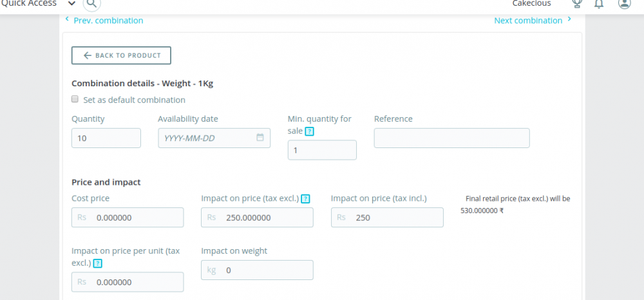This screenshot has height=300, width=644.
Task: Click the Back to Product button
Action: 121,55
